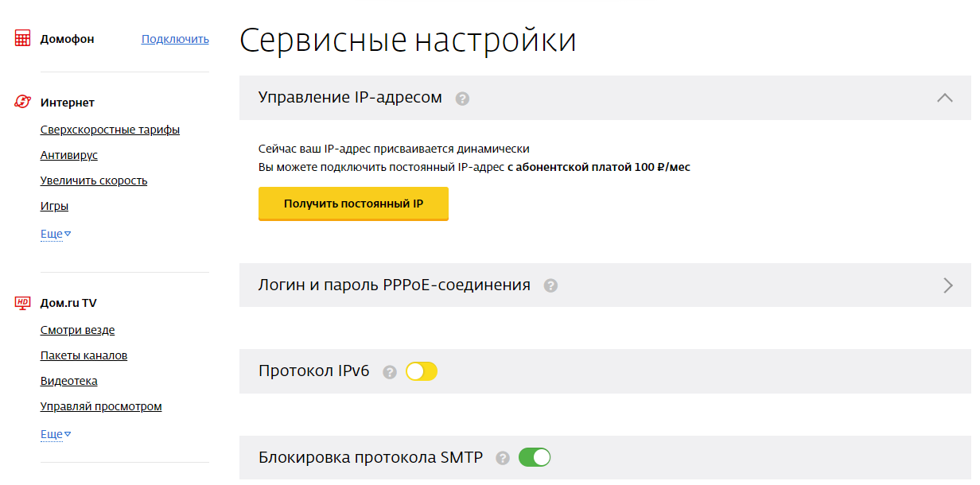Click the Домофон intercom icon
Viewport: 980px width, 485px height.
point(23,39)
